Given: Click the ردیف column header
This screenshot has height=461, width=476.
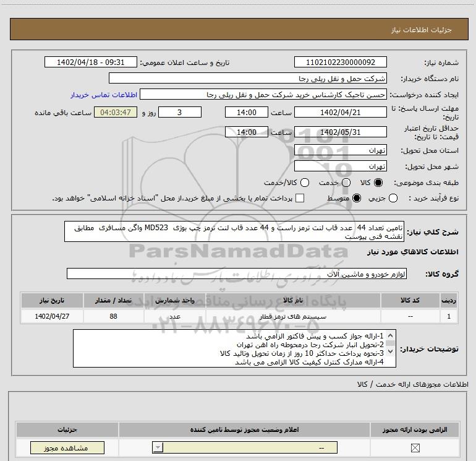Looking at the screenshot, I should pos(449,300).
